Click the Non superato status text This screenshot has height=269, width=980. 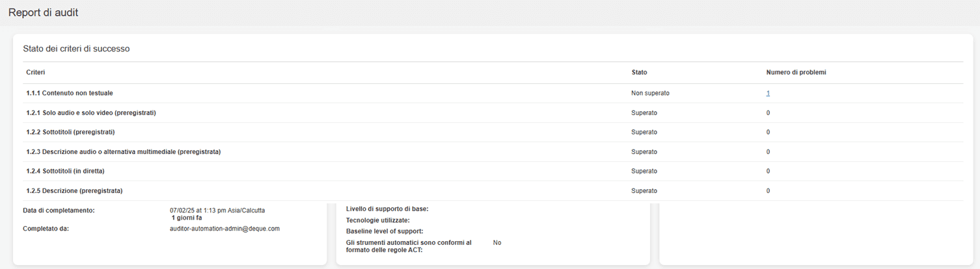coord(650,94)
